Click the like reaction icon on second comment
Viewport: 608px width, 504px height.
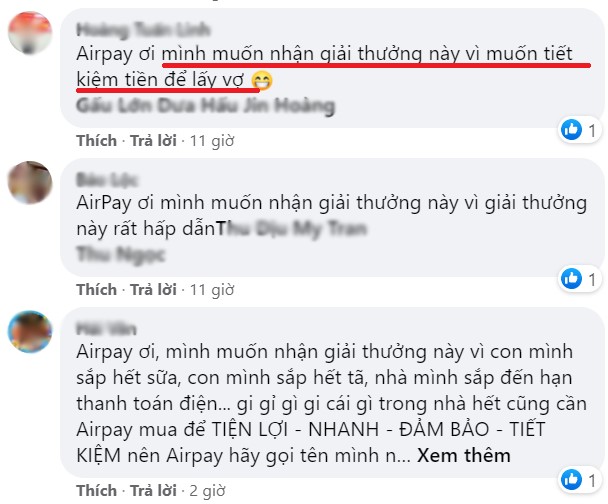(x=571, y=278)
